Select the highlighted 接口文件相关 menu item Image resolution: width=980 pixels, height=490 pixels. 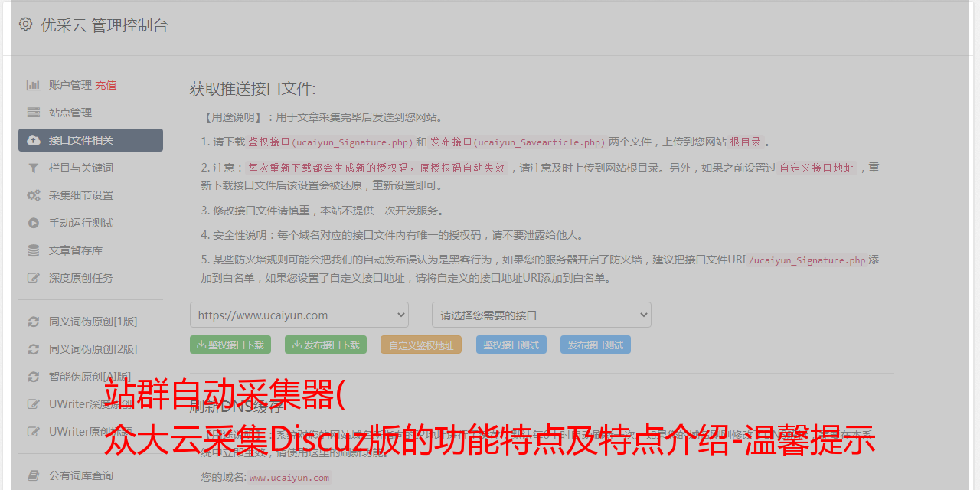pos(90,140)
